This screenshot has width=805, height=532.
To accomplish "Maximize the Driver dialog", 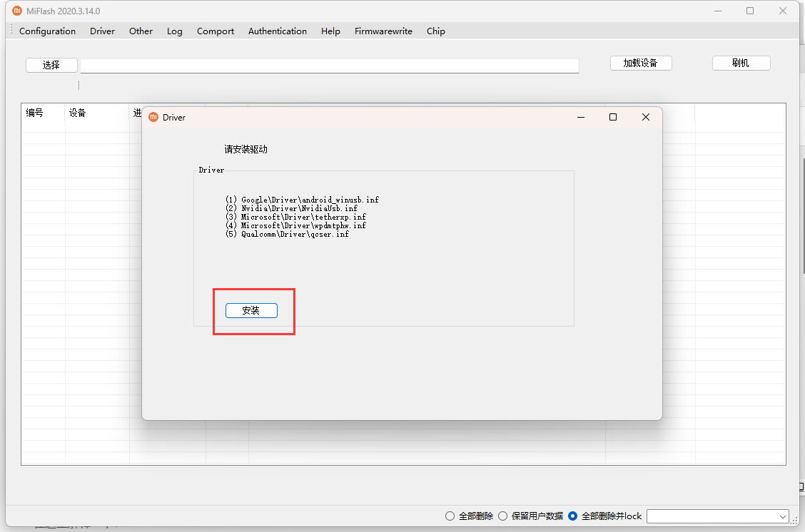I will pos(613,117).
